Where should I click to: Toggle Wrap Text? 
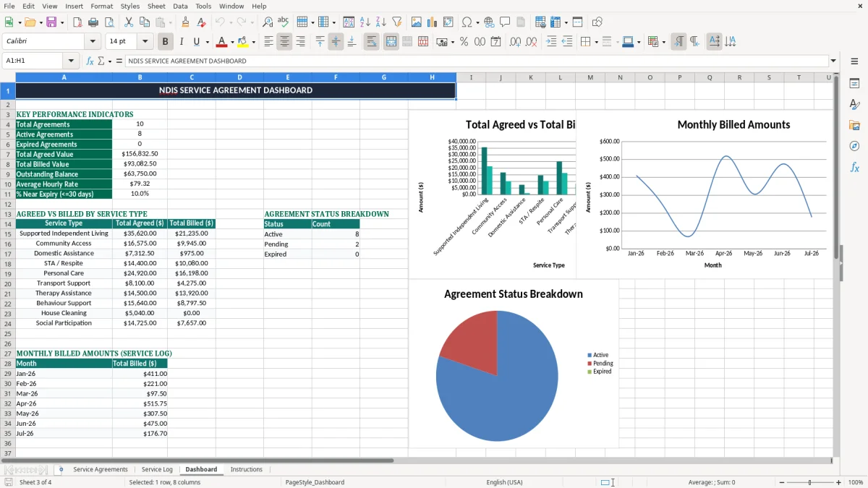[x=371, y=42]
